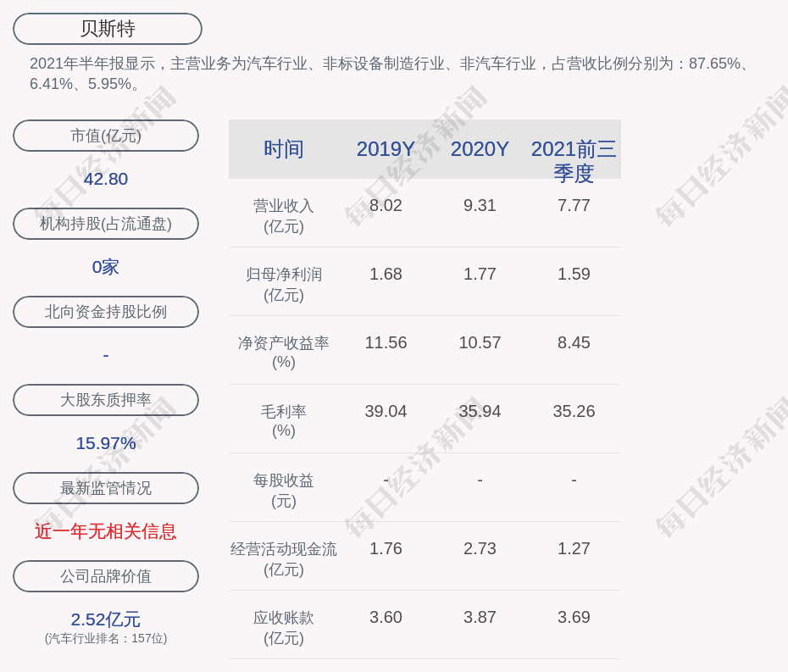Click the 经营活动现金流(亿元) row label

(x=284, y=559)
